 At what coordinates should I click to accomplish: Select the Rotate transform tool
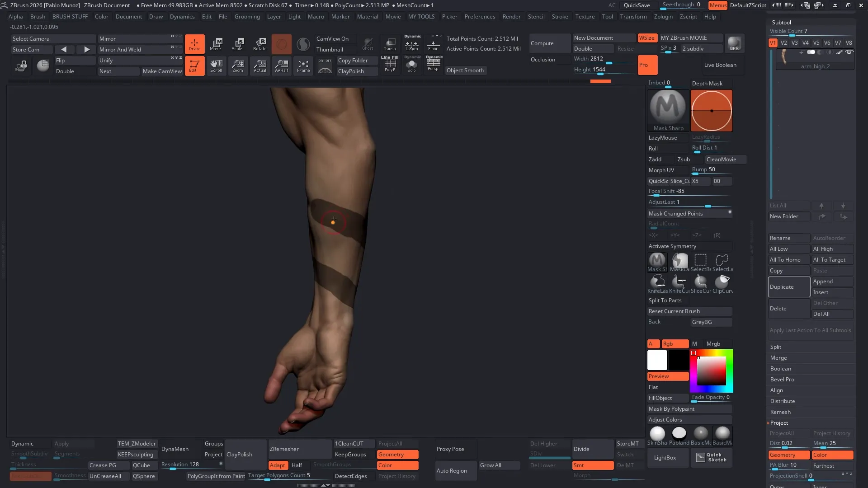(x=259, y=44)
